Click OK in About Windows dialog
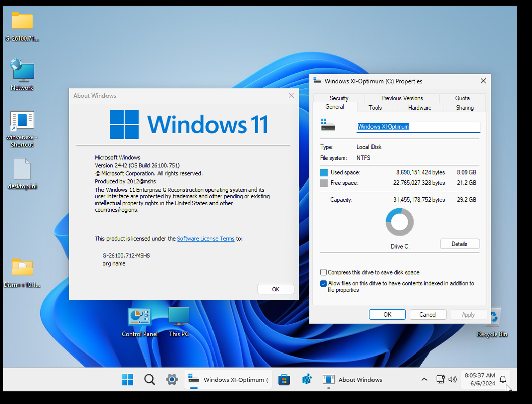 (276, 289)
